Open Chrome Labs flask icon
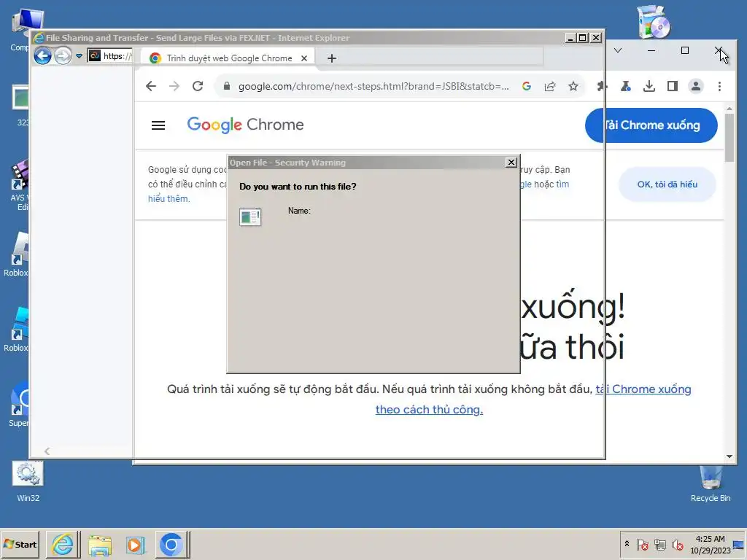Image resolution: width=747 pixels, height=560 pixels. click(625, 86)
